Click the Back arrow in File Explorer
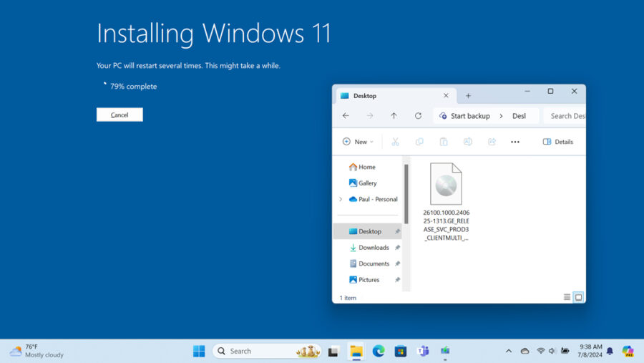The image size is (644, 363). [x=346, y=116]
